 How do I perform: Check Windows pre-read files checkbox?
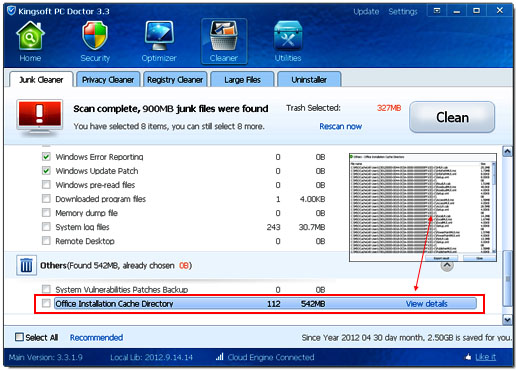pyautogui.click(x=46, y=185)
